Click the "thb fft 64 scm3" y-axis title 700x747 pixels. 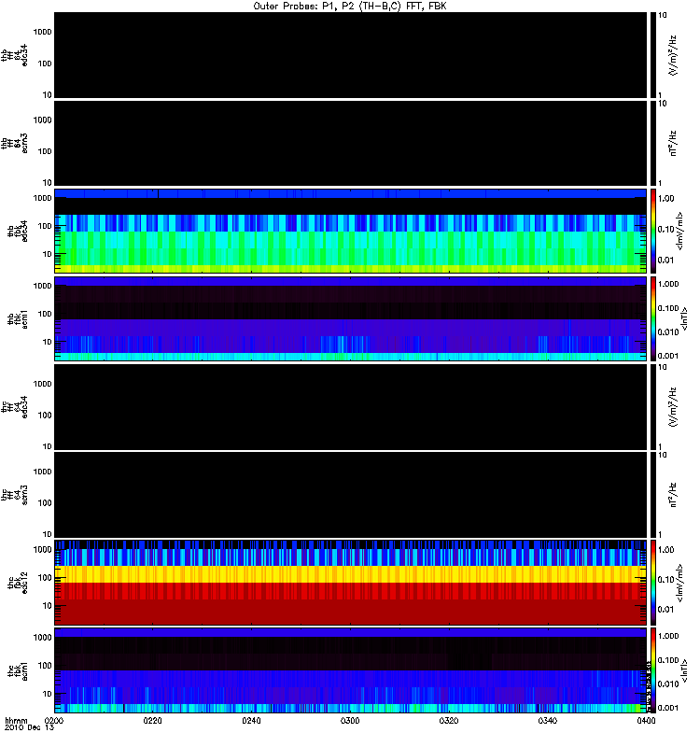(x=14, y=144)
